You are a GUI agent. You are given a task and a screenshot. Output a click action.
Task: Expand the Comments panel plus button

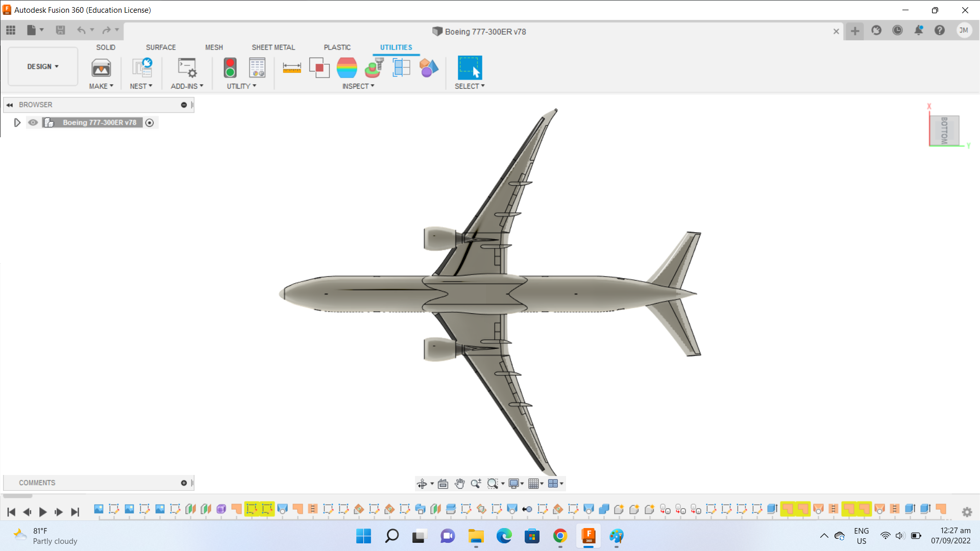coord(184,483)
